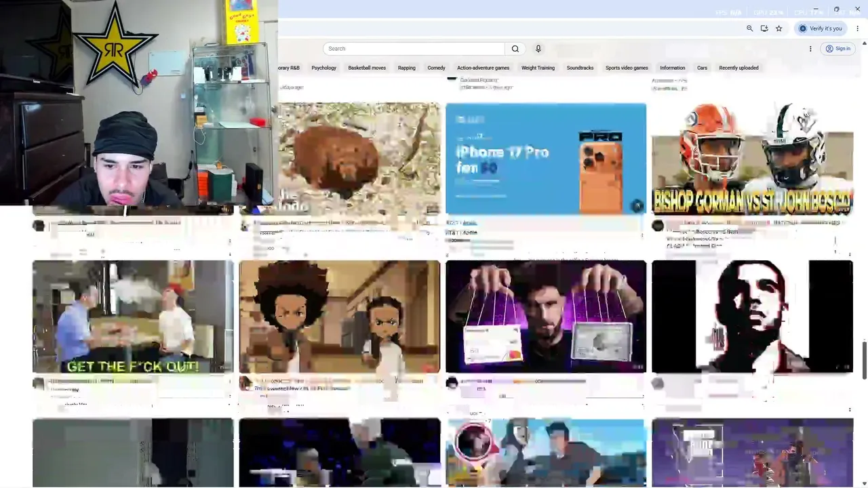Open the 'Get the F*ck Out' video thumbnail

133,317
